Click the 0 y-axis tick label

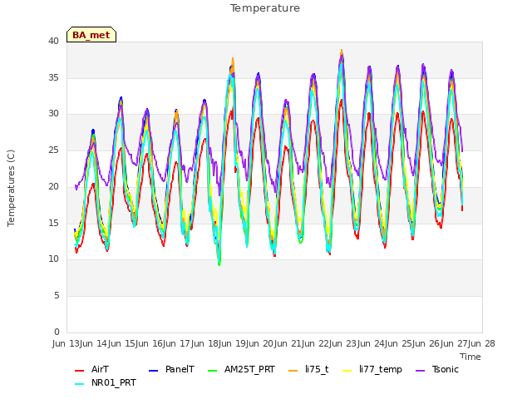(57, 332)
